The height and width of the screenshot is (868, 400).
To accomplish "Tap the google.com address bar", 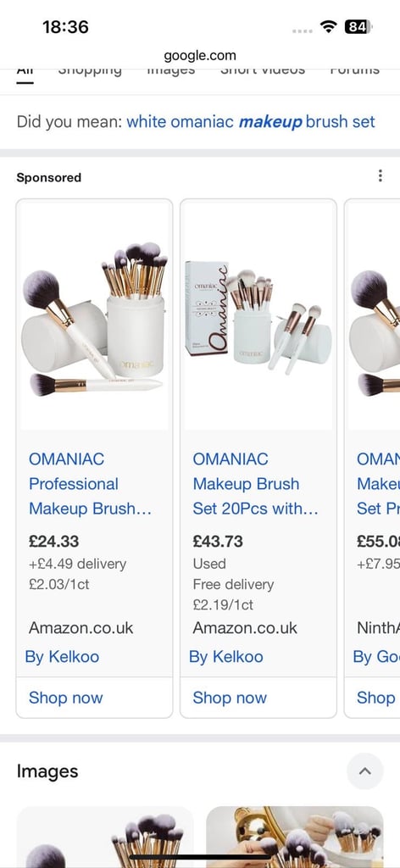I will 200,55.
